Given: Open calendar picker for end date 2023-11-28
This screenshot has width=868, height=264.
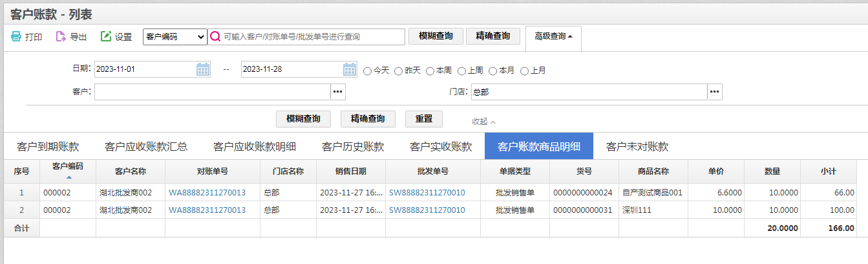Looking at the screenshot, I should 350,69.
